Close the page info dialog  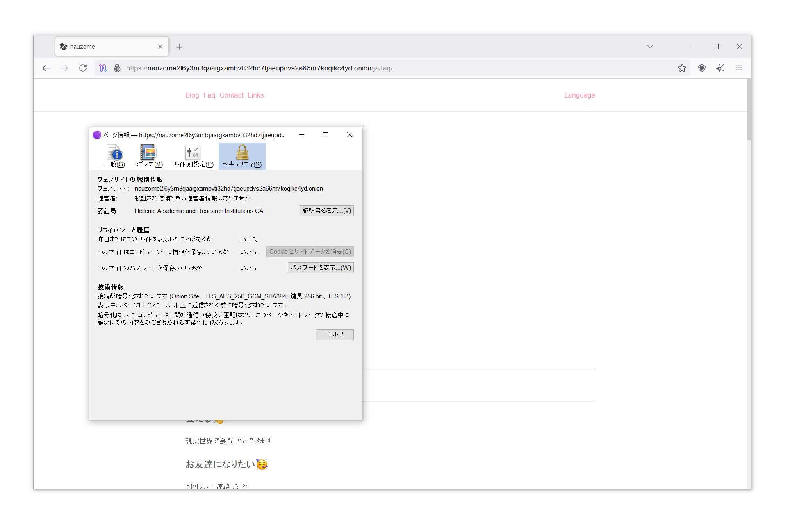[350, 135]
